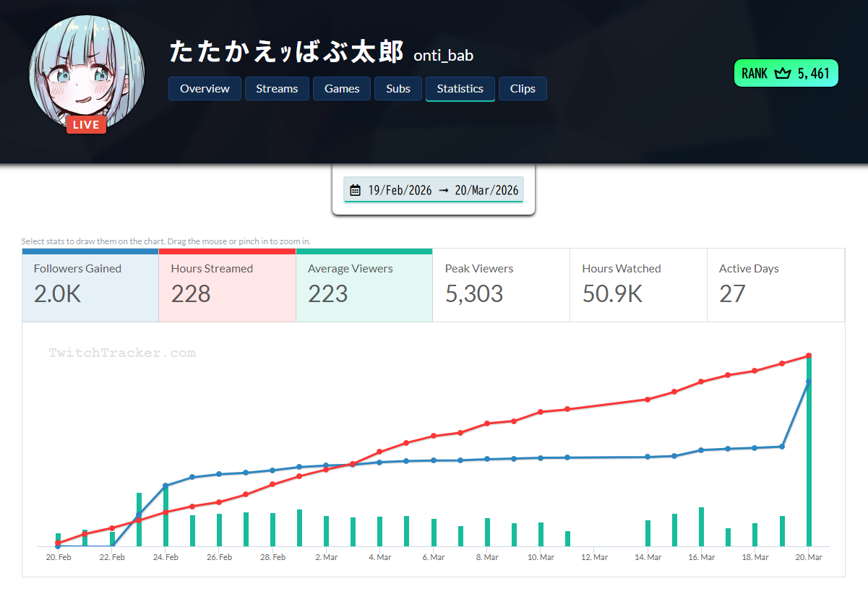Open the date range selector
Screen dimensions: 868x594
tap(434, 191)
